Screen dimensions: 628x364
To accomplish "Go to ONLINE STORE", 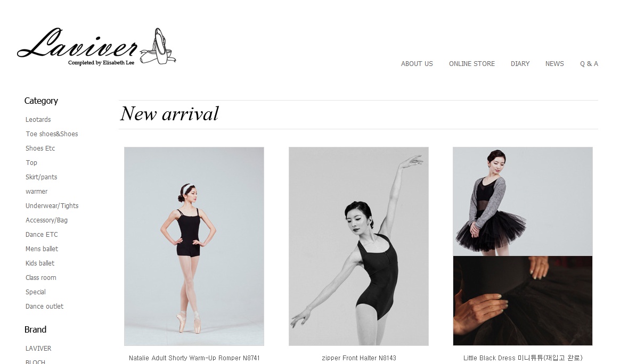I will point(471,64).
